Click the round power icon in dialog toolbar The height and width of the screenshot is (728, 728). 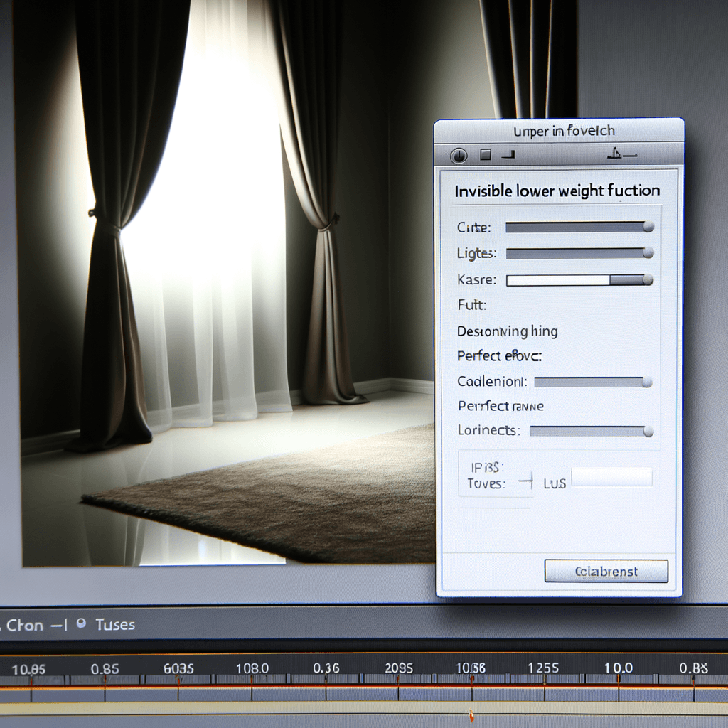point(459,156)
